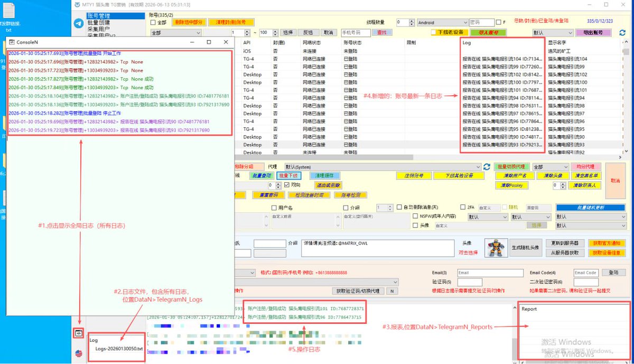Image resolution: width=634 pixels, height=364 pixels.
Task: Click the blue refresh icon next to proxy dropdown
Action: 487,166
